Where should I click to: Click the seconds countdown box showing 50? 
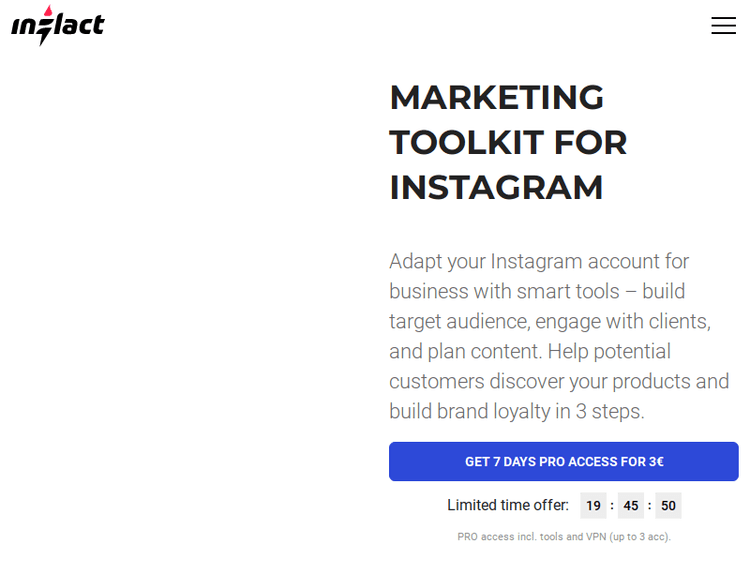668,506
